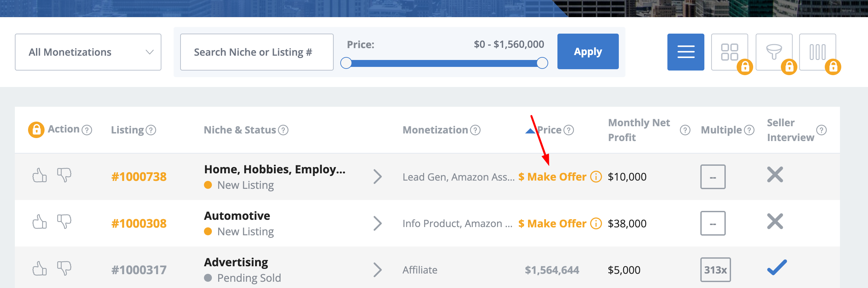Thumbs up the Advertising listing #1000317
This screenshot has width=868, height=288.
click(39, 269)
